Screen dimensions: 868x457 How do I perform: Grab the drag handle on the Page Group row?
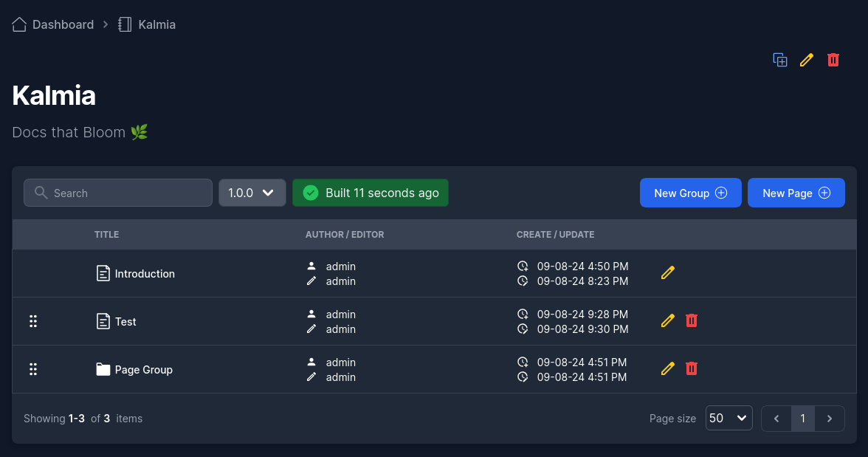[33, 369]
